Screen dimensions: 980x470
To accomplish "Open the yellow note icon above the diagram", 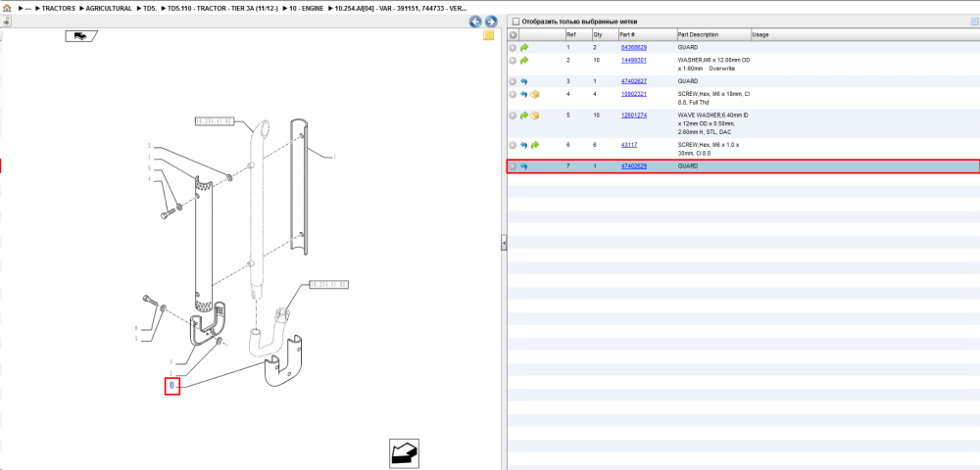I will tap(488, 35).
